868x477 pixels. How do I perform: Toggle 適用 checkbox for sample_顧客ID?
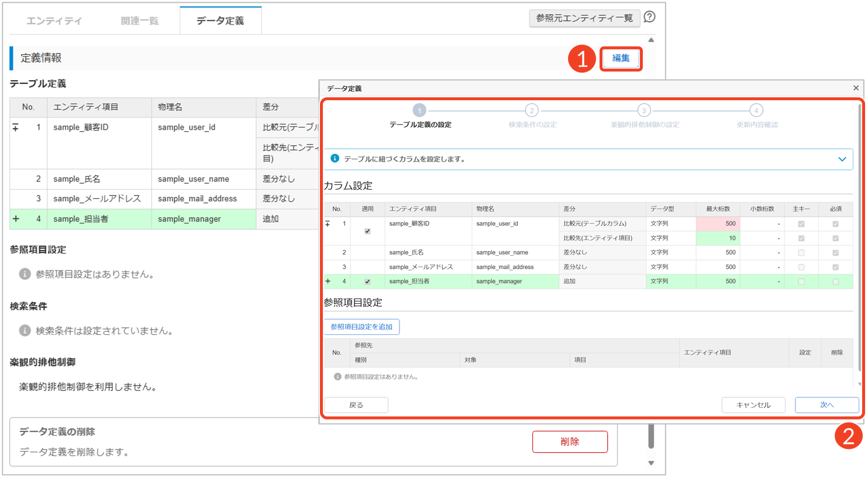point(367,231)
